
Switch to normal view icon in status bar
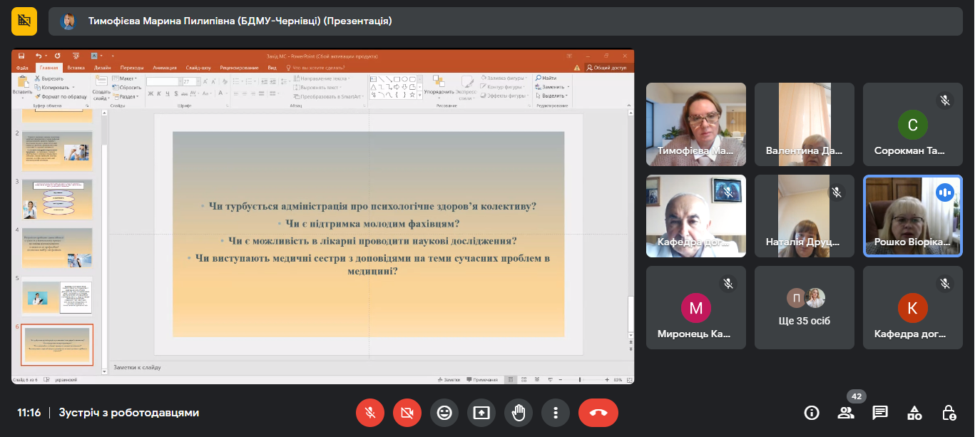[511, 380]
